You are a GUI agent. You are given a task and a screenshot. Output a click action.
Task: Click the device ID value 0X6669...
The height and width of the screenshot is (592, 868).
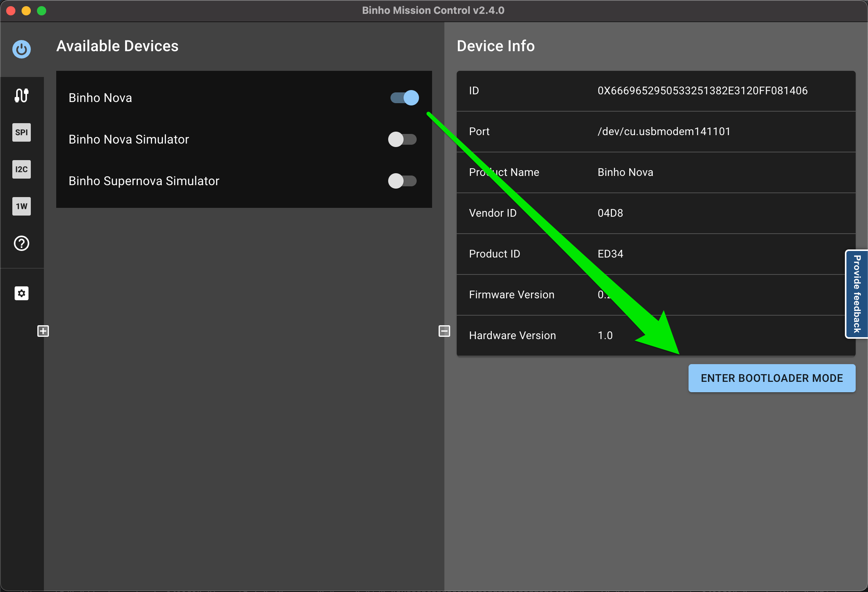pos(702,91)
